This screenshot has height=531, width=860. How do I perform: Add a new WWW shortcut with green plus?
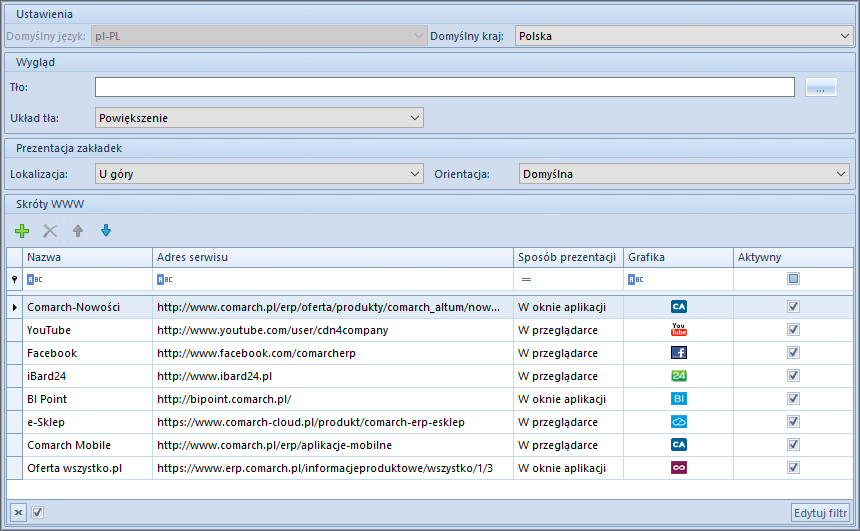coord(22,231)
